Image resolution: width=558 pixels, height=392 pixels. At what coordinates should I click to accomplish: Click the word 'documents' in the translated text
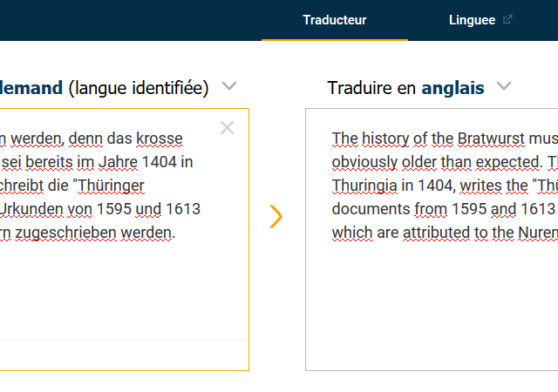coord(371,209)
